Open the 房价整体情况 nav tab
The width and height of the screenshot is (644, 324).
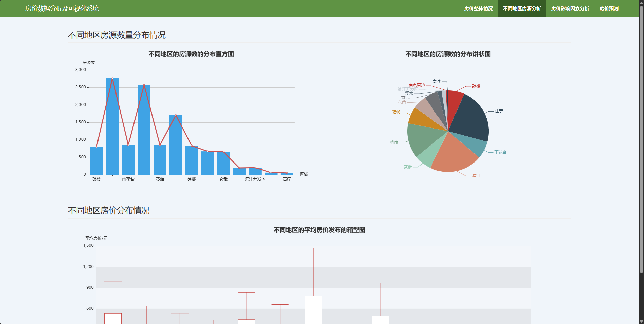point(478,8)
